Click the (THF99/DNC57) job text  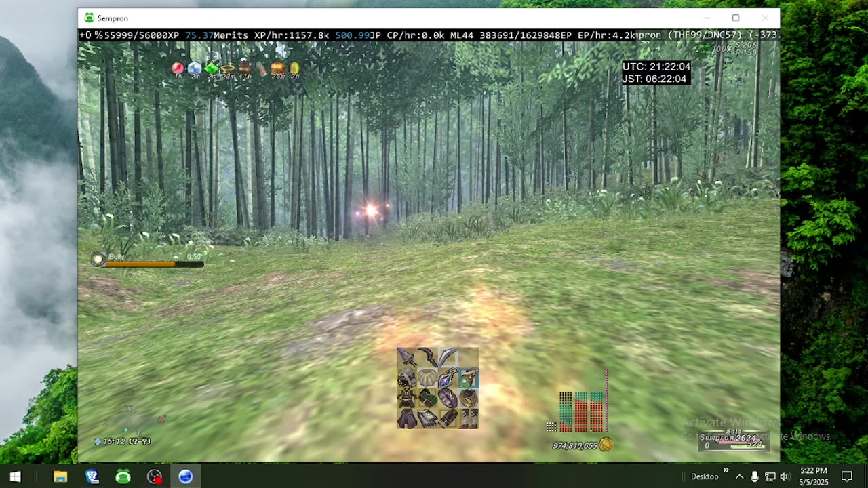coord(707,35)
